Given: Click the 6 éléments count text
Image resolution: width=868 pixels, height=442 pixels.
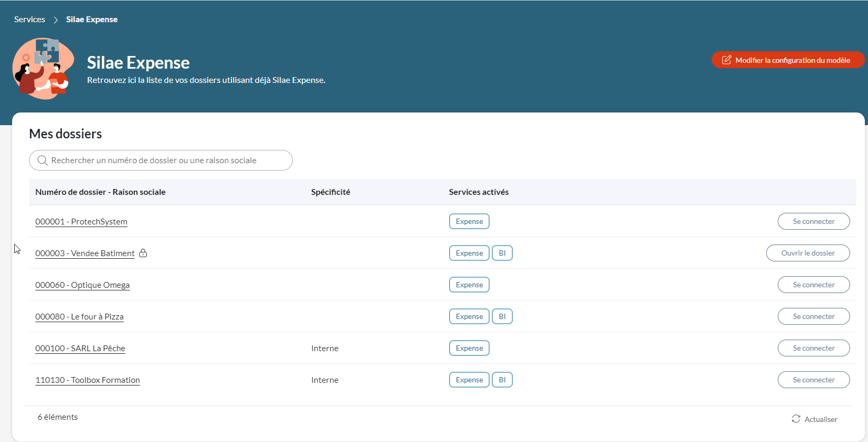Looking at the screenshot, I should pos(58,417).
